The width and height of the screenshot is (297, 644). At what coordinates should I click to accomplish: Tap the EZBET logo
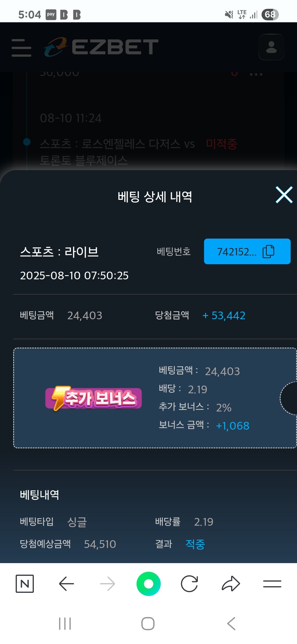click(101, 47)
